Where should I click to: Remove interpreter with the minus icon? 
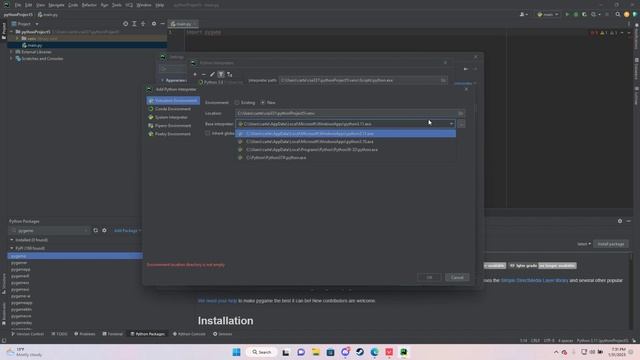point(203,74)
